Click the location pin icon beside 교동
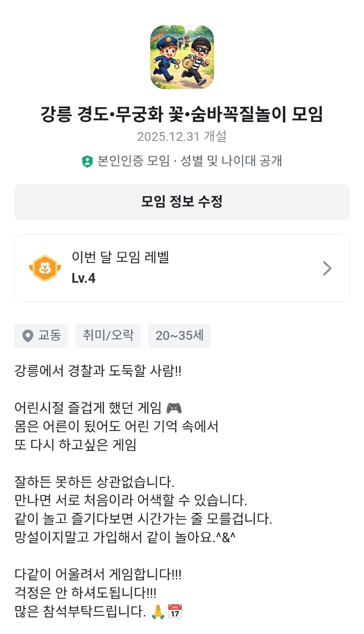Screen dimensions: 364x634 28,336
